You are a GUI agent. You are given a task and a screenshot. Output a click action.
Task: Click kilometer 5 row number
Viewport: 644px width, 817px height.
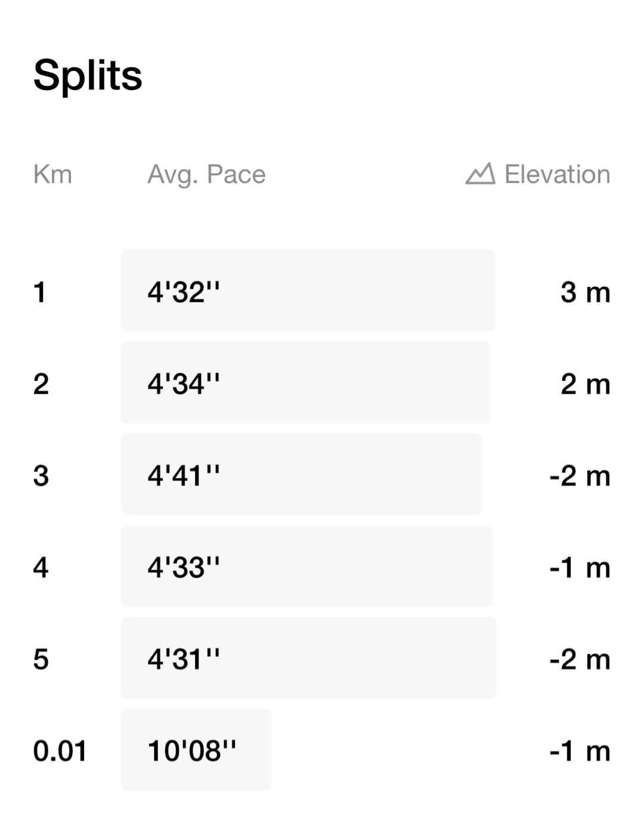41,660
